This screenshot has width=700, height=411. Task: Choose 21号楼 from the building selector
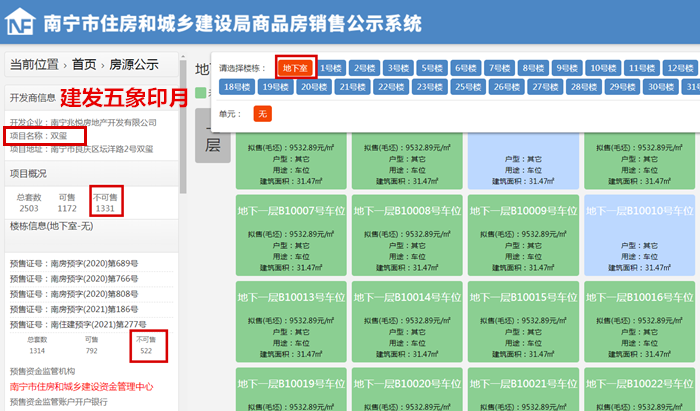(352, 87)
